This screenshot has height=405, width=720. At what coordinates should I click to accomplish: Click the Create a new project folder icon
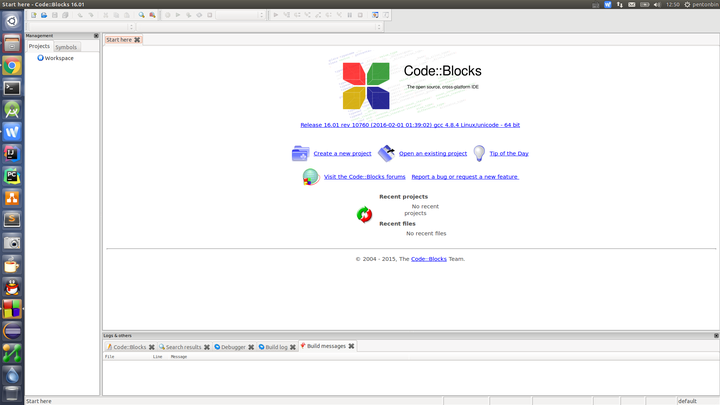[x=300, y=153]
